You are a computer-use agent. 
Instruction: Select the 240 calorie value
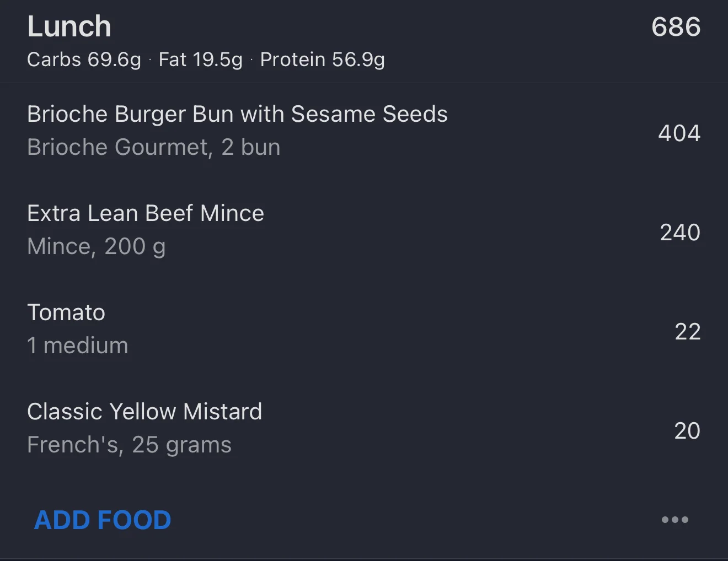[679, 232]
